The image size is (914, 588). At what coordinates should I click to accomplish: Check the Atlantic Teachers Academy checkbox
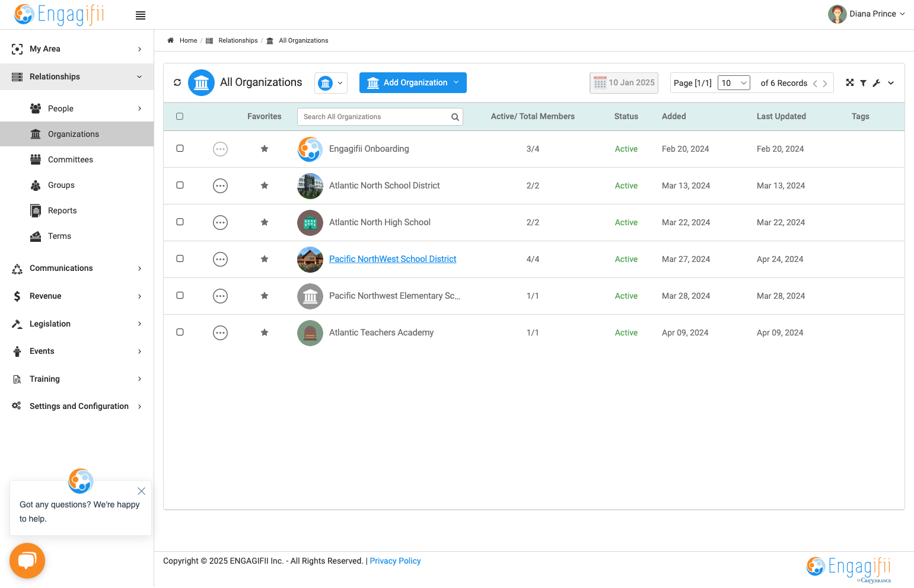click(180, 332)
